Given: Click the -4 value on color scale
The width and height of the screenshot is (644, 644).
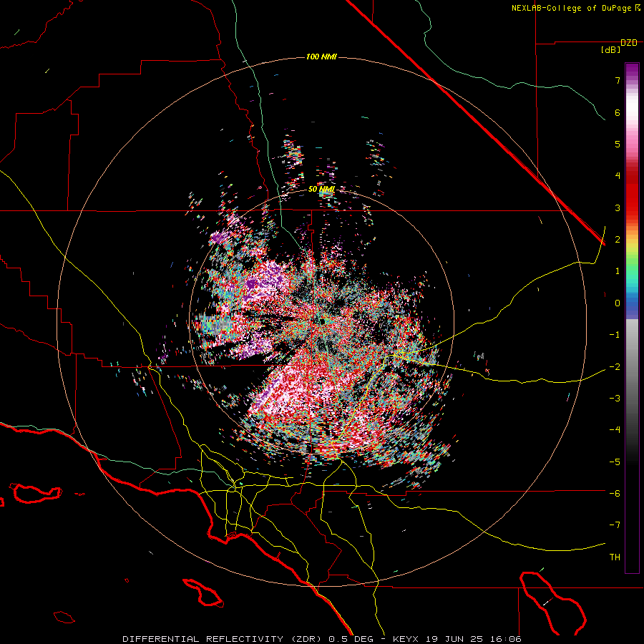Looking at the screenshot, I should 615,430.
